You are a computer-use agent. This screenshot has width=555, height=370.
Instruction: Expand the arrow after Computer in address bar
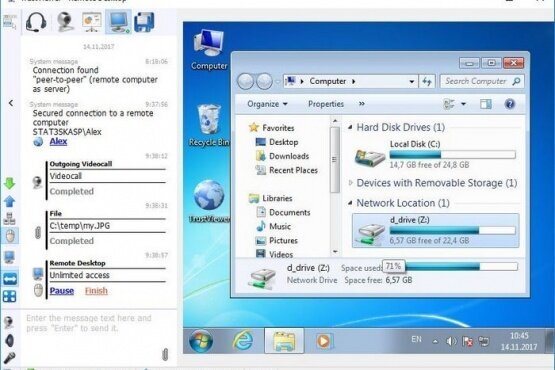point(354,81)
